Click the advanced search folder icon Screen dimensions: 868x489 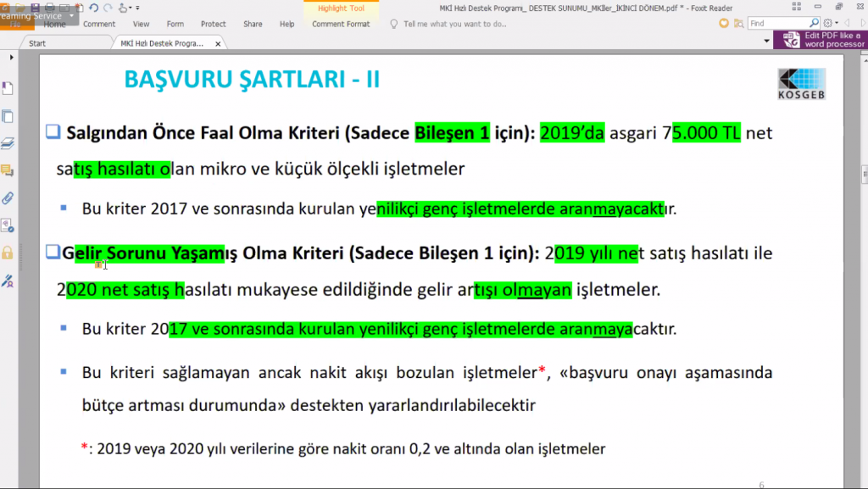click(738, 23)
